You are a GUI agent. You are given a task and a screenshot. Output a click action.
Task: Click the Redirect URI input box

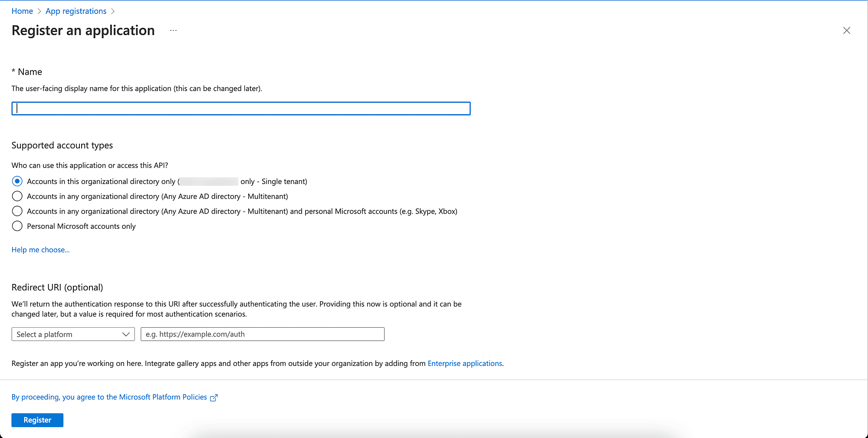coord(262,334)
